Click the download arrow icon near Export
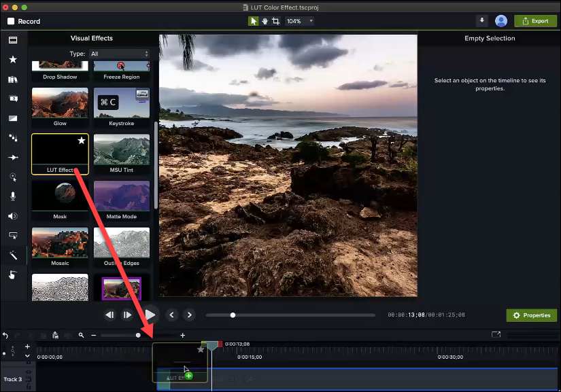 coord(482,21)
